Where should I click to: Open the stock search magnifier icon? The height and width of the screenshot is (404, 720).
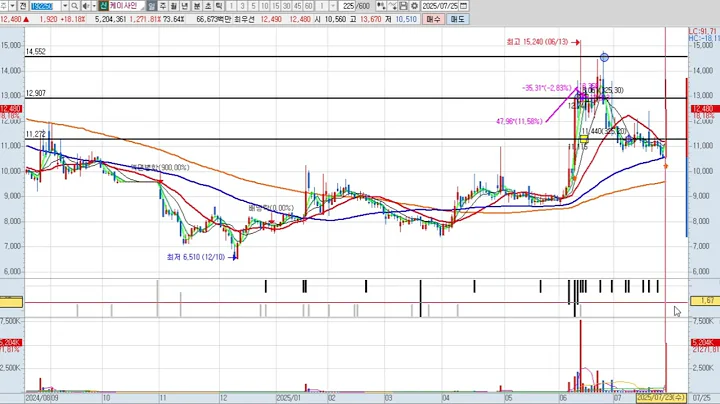(74, 6)
